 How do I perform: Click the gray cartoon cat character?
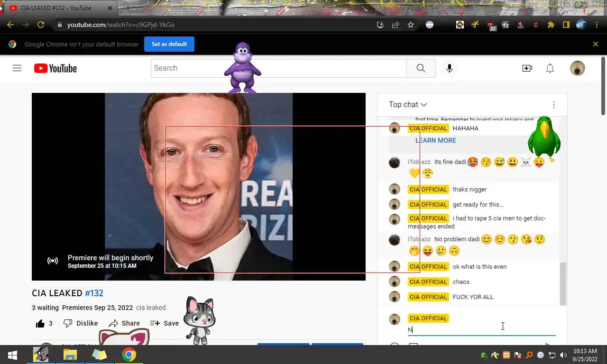tap(200, 320)
